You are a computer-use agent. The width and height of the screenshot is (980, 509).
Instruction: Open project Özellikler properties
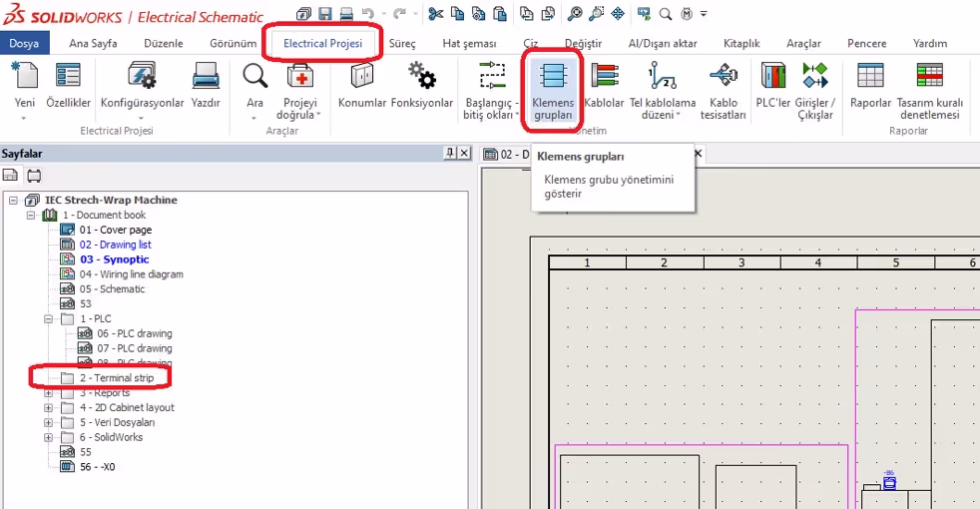[x=68, y=85]
